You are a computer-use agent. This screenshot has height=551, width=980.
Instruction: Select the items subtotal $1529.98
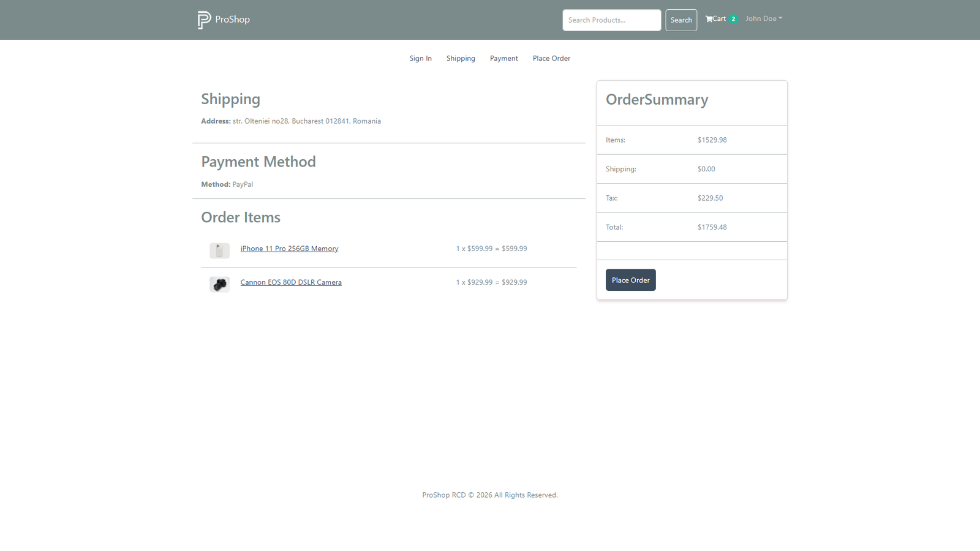pos(712,140)
